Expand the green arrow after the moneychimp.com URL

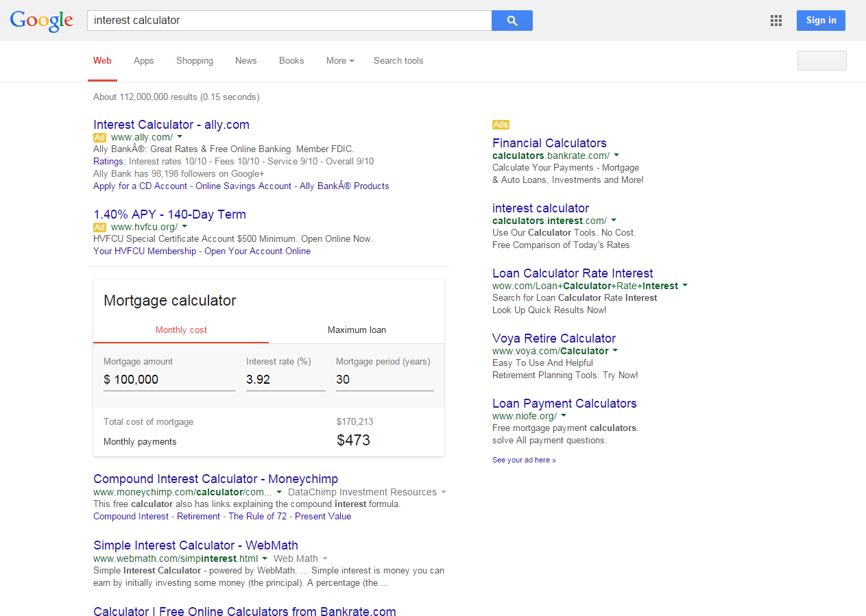click(x=279, y=492)
